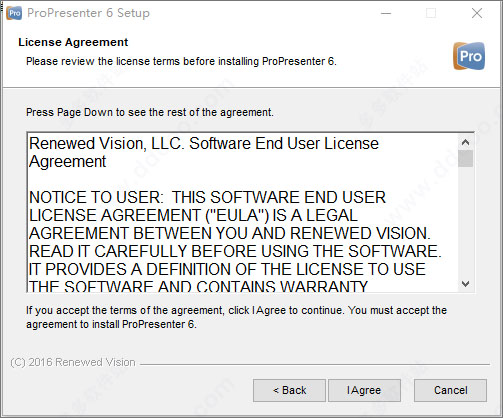Click the scroll up arrow of the license box
This screenshot has width=503, height=418.
pos(465,142)
